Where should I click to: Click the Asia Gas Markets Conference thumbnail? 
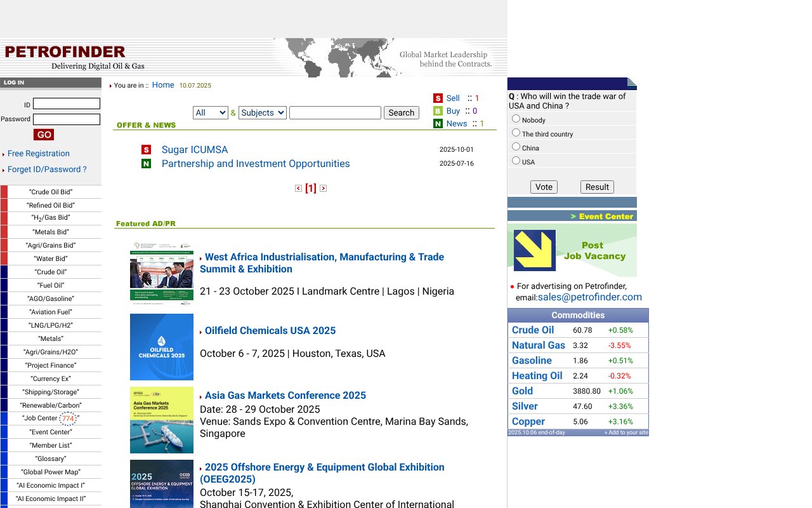coord(162,420)
